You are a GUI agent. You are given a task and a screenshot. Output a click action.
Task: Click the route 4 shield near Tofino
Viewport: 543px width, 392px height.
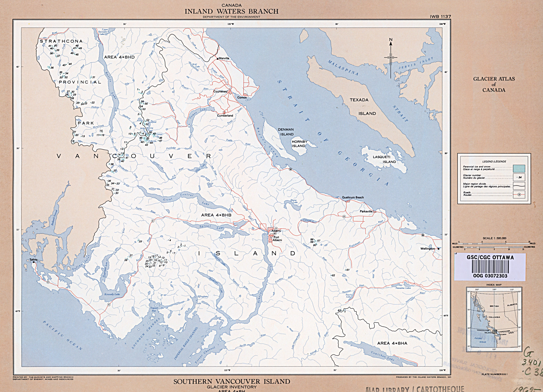[x=48, y=282]
